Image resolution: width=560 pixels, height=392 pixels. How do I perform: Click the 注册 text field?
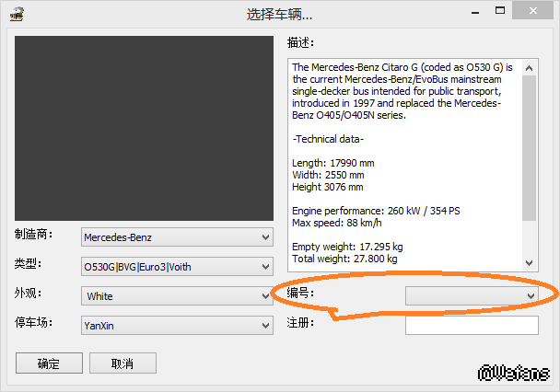click(472, 326)
